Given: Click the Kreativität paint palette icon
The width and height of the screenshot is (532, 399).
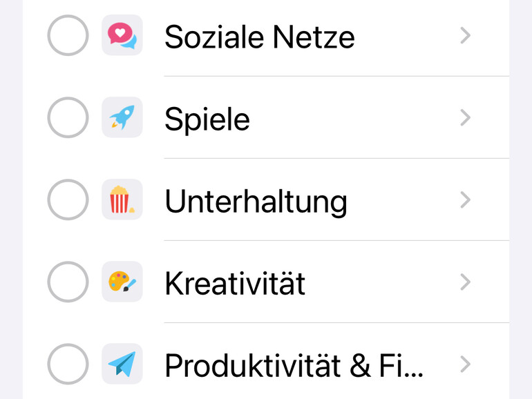Looking at the screenshot, I should (122, 282).
